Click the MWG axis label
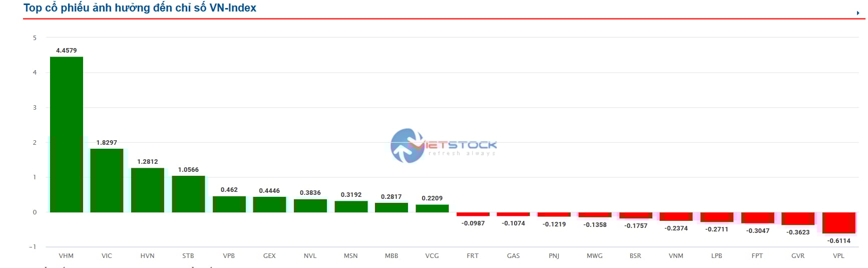 tap(595, 256)
